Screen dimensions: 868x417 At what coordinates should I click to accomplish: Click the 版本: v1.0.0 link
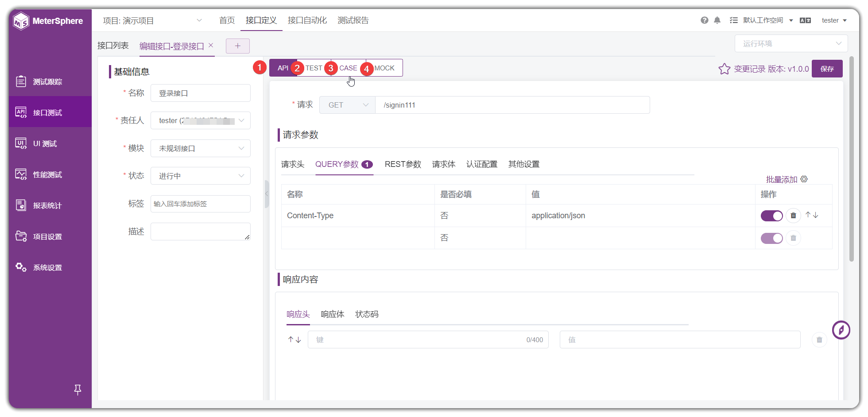788,69
